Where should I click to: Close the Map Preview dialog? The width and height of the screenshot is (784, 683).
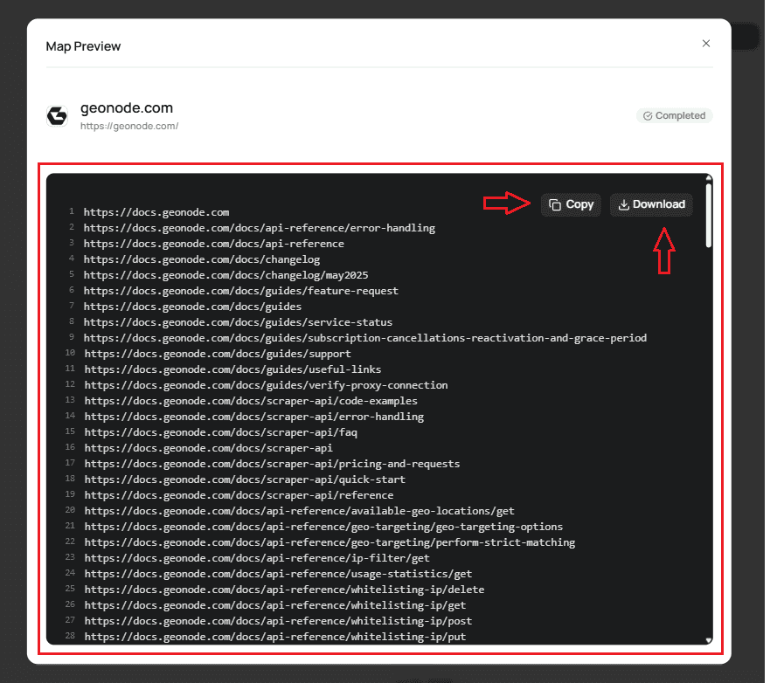(706, 44)
